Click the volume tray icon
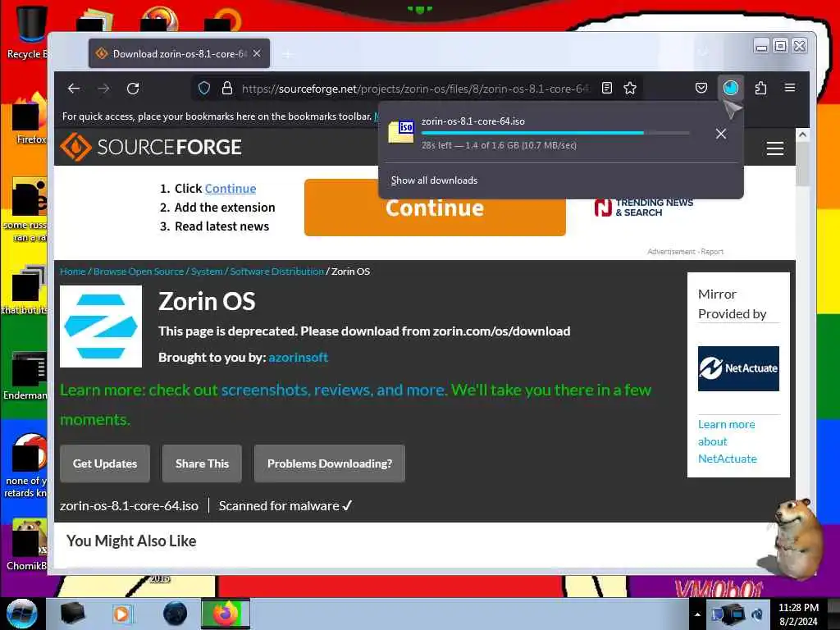Viewport: 840px width, 630px height. point(757,614)
